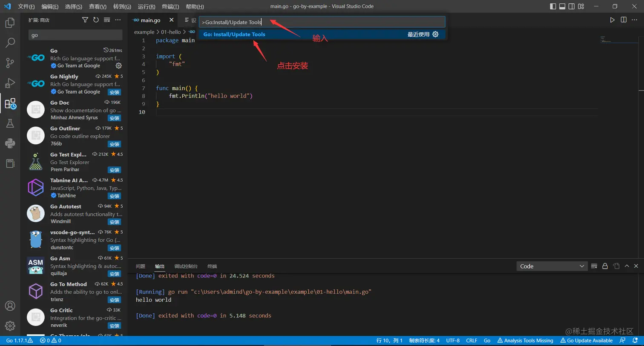Open the Python view in the activity bar
This screenshot has width=644, height=346.
coord(10,143)
